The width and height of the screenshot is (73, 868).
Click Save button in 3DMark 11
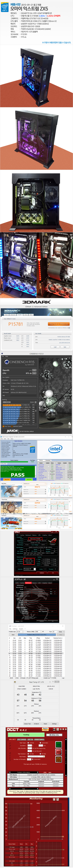(65, 347)
